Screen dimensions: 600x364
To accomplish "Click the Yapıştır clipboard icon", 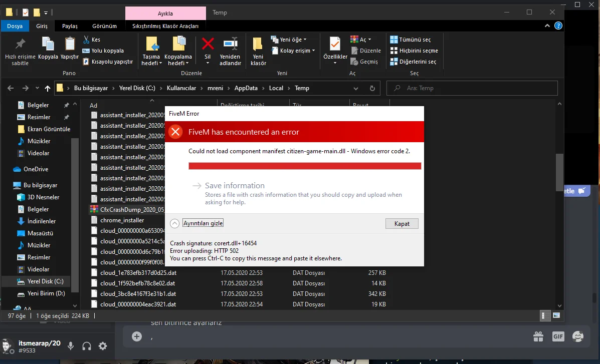I will click(x=70, y=44).
